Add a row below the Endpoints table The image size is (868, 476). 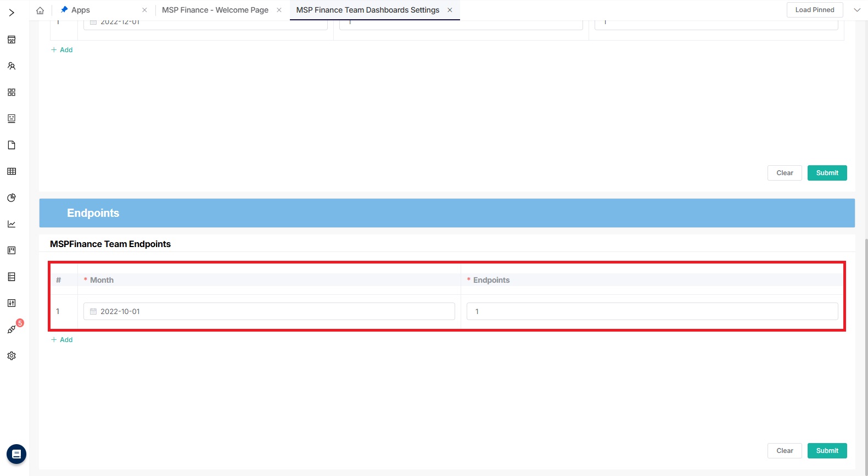coord(62,340)
